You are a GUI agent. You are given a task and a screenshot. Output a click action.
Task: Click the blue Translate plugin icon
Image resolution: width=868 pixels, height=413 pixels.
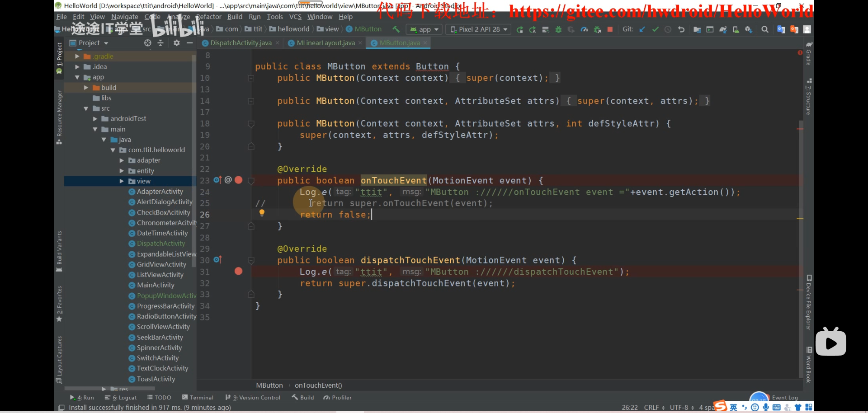pyautogui.click(x=781, y=29)
